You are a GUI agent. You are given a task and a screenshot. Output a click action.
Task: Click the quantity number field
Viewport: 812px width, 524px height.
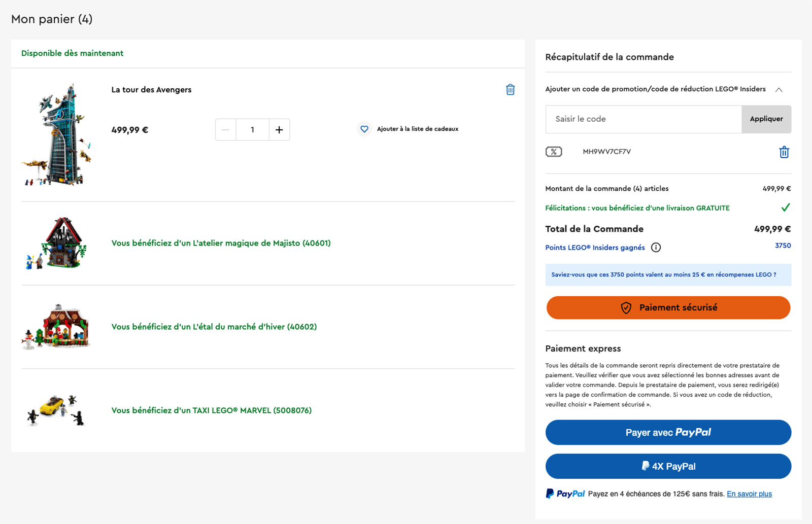pyautogui.click(x=252, y=130)
